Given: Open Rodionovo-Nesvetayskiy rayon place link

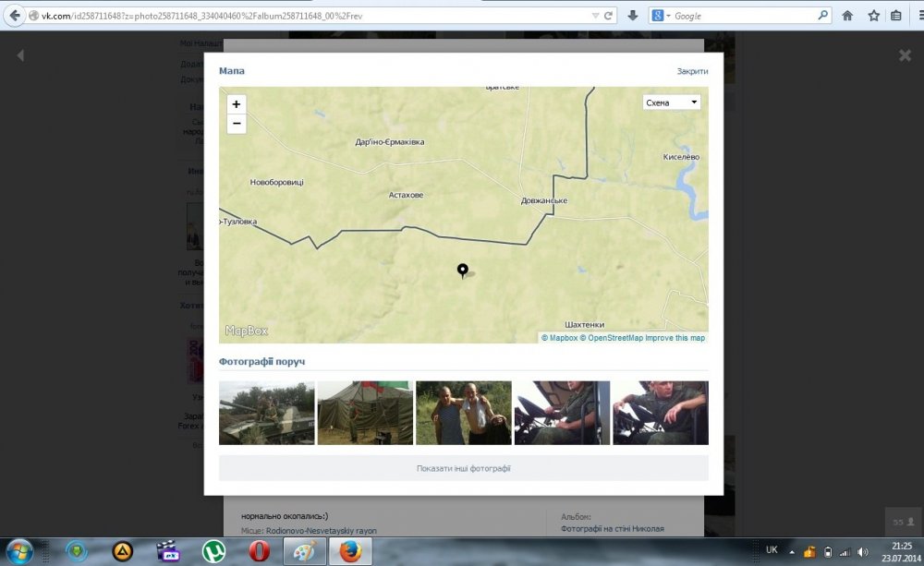Looking at the screenshot, I should (x=322, y=531).
